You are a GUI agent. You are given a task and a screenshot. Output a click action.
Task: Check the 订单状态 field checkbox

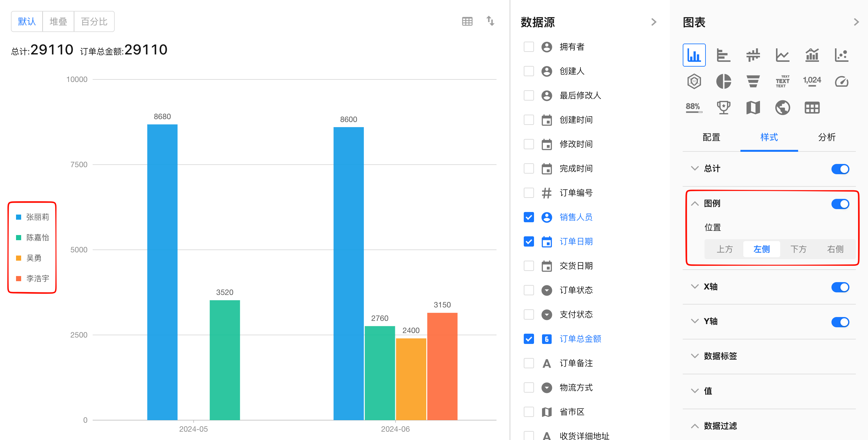coord(529,290)
